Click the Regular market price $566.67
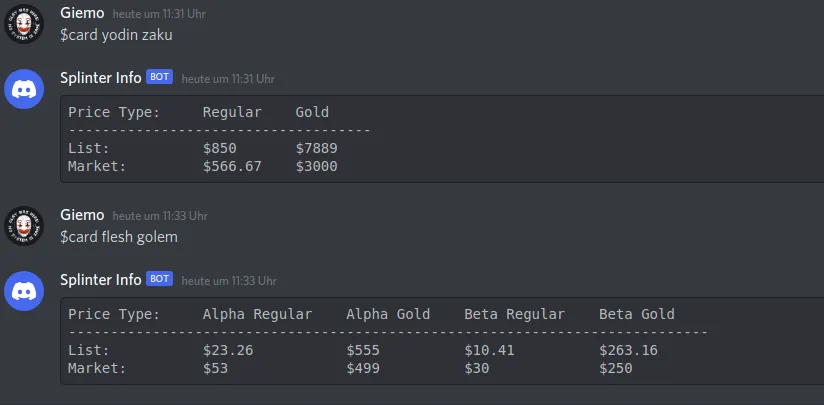 (232, 167)
